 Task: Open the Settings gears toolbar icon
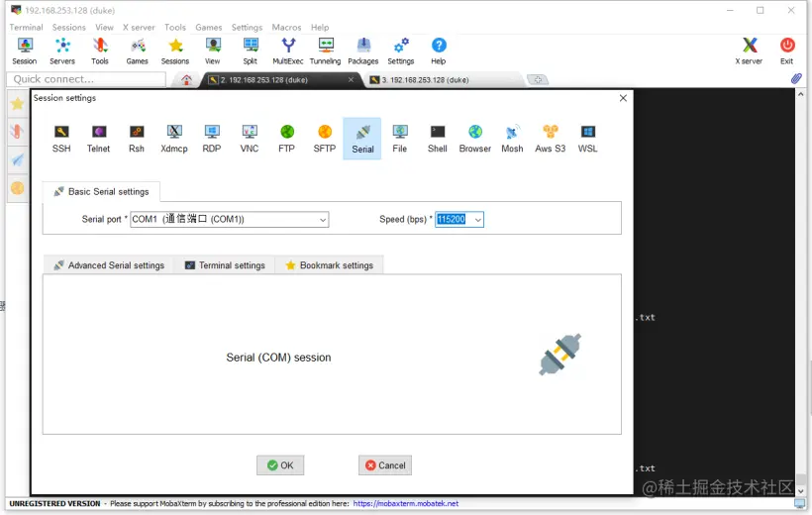click(401, 51)
